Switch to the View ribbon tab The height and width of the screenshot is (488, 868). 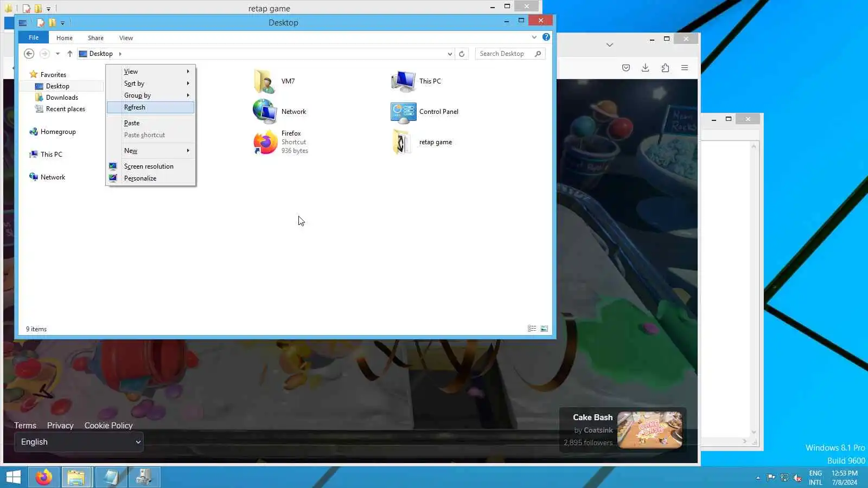tap(126, 38)
